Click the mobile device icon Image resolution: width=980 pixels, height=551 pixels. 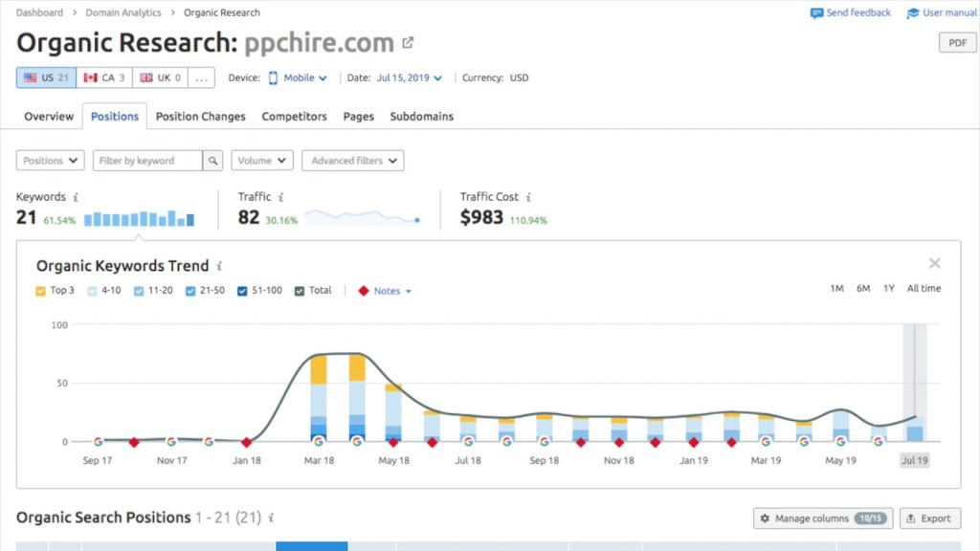(273, 78)
